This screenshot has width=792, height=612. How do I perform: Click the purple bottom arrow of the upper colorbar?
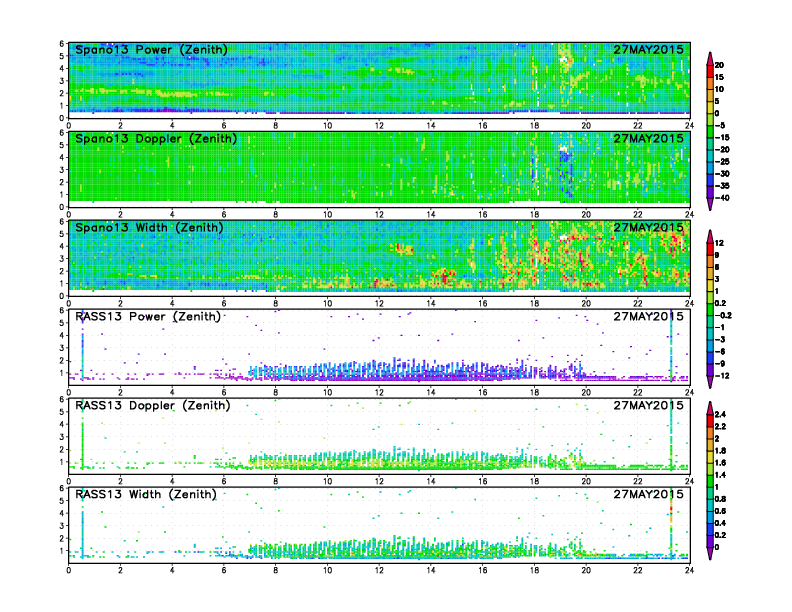710,204
